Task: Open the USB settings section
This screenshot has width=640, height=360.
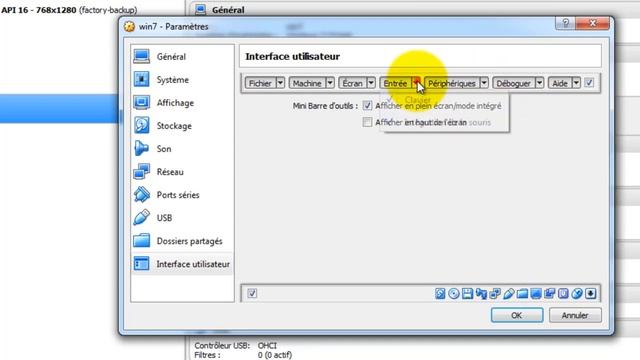Action: point(182,218)
